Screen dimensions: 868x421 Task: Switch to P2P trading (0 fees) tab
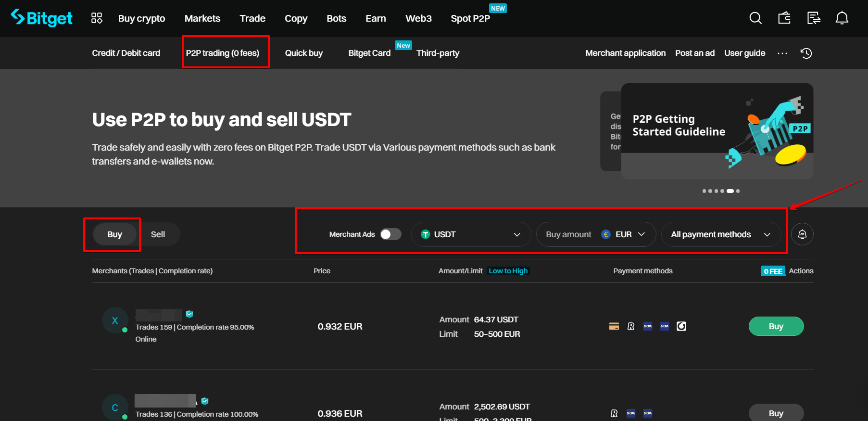tap(223, 53)
